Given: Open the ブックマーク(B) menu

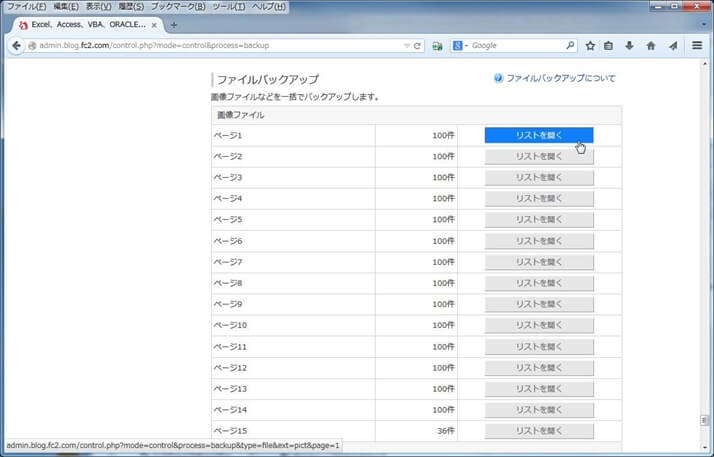Looking at the screenshot, I should (178, 6).
